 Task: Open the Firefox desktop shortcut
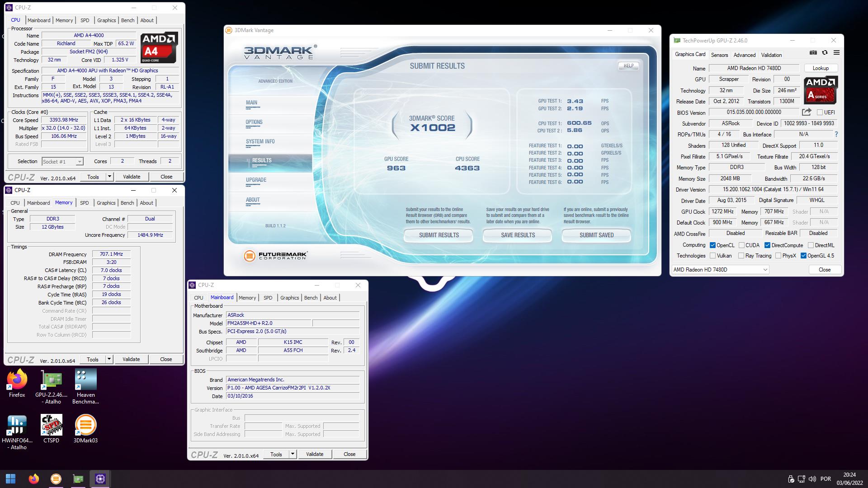pos(17,384)
